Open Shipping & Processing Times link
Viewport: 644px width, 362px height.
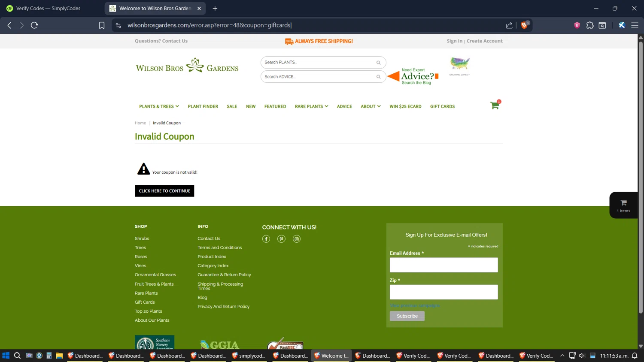tap(220, 286)
